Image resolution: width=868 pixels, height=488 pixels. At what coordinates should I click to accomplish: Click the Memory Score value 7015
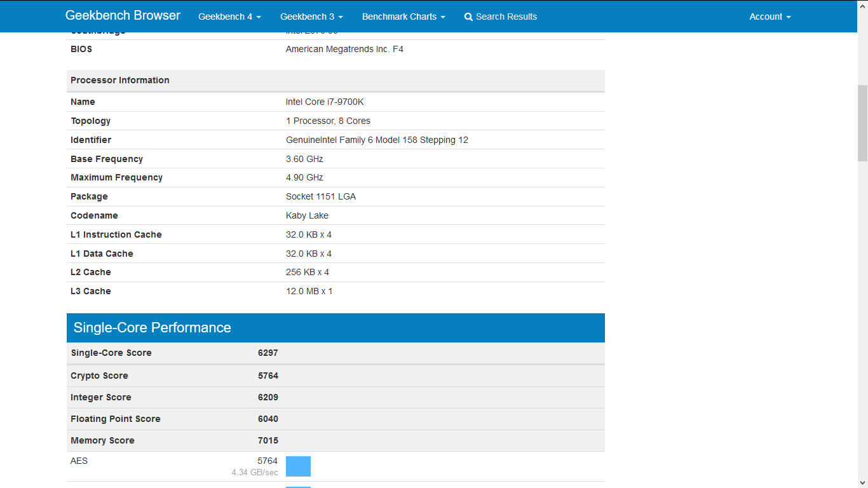(268, 440)
